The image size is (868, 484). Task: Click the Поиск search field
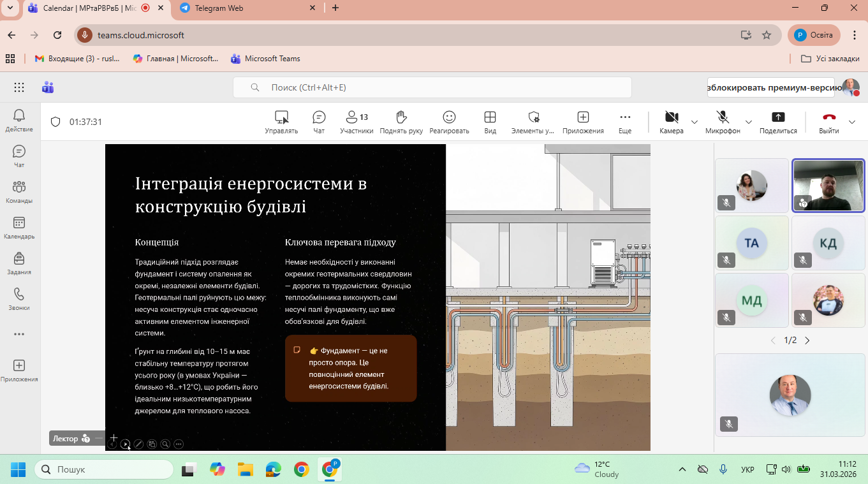coord(432,87)
